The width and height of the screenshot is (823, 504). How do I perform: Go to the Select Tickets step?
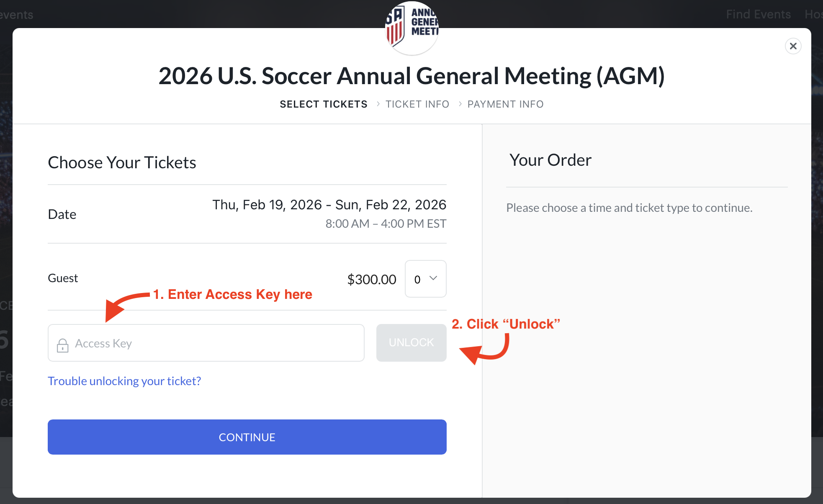[x=324, y=104]
